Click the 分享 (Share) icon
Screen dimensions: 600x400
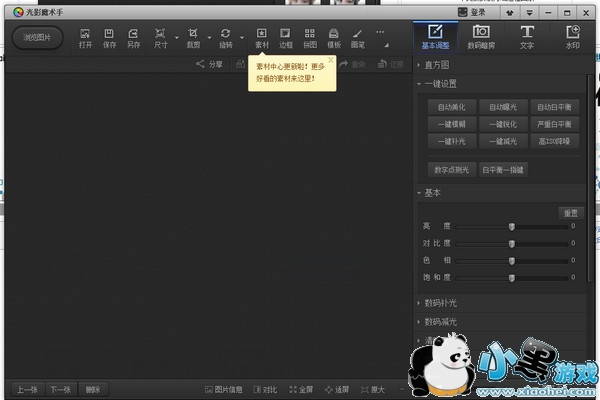pos(209,64)
